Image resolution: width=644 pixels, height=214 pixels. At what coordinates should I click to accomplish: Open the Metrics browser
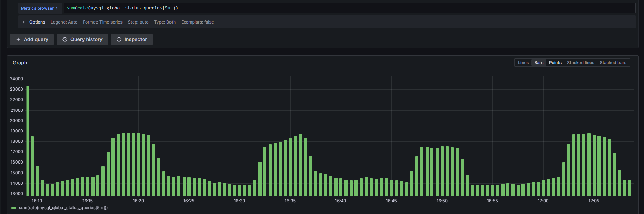[x=39, y=8]
